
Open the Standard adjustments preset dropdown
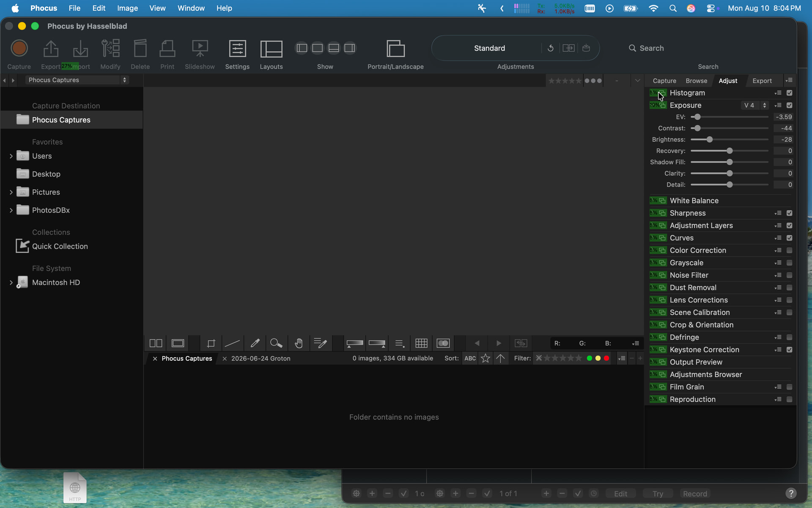tap(489, 48)
